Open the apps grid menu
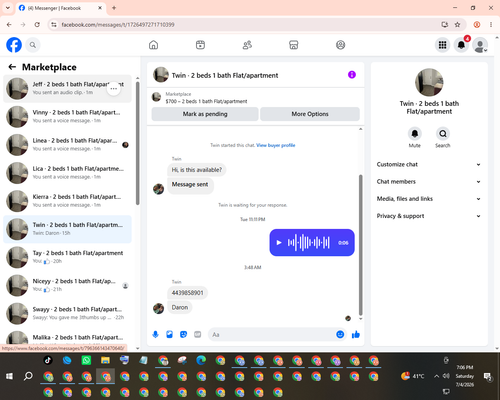 442,45
